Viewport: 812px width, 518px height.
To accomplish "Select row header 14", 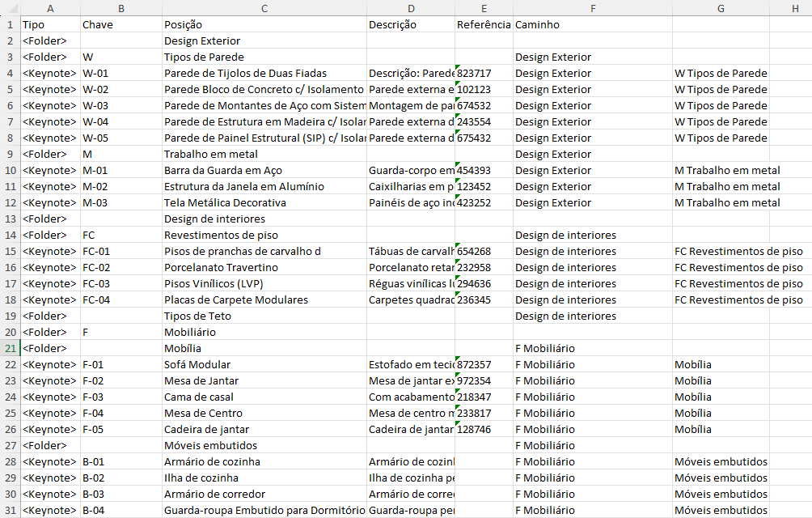I will pos(8,235).
